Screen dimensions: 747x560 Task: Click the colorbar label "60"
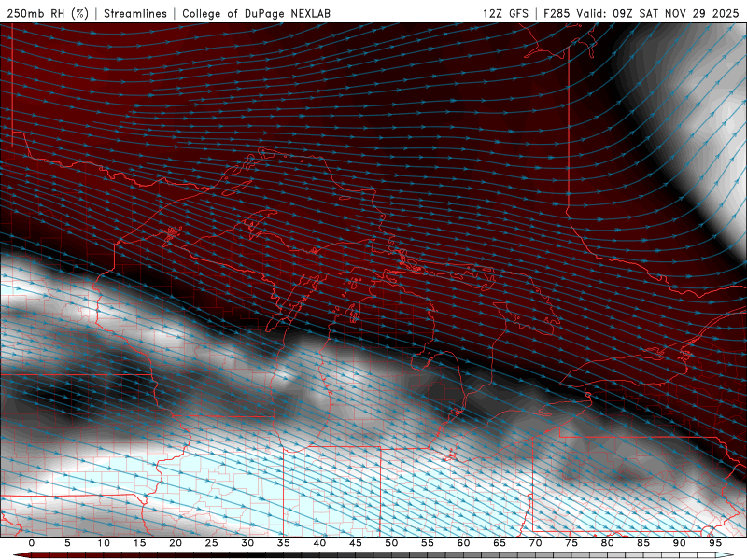click(463, 543)
